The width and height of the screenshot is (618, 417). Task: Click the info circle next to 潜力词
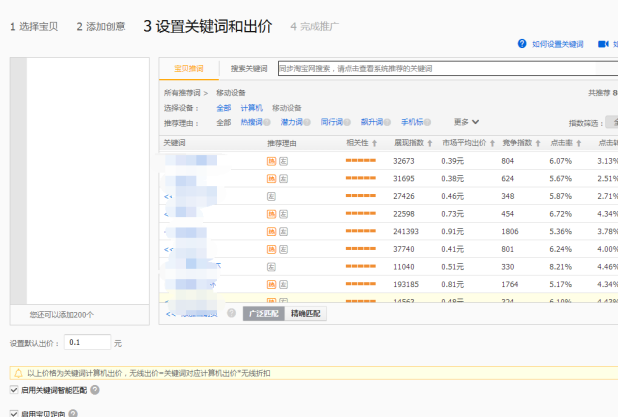tap(307, 122)
